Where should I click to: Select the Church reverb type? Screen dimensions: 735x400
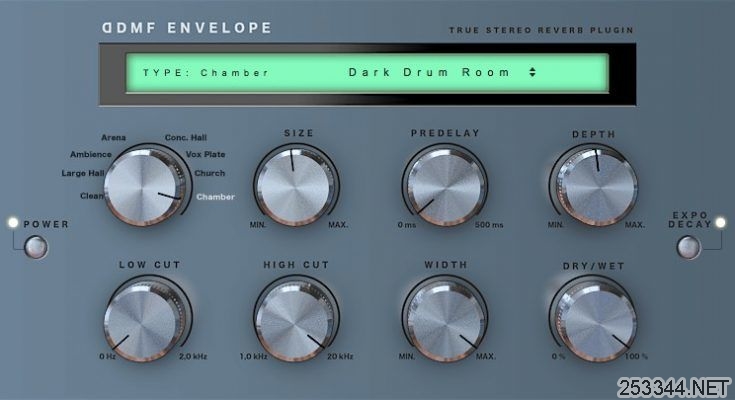pos(210,173)
